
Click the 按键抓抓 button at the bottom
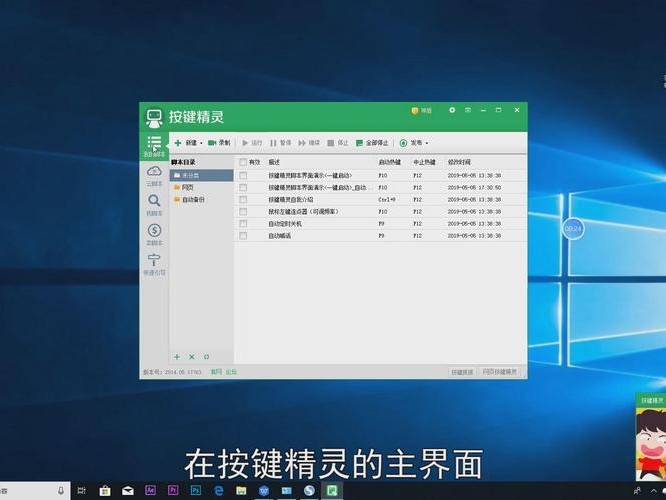click(462, 372)
